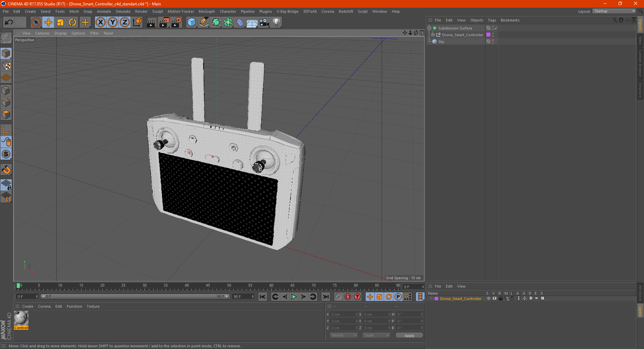Viewport: 644px width, 349px height.
Task: Open the World coordinate dropdown
Action: (344, 335)
